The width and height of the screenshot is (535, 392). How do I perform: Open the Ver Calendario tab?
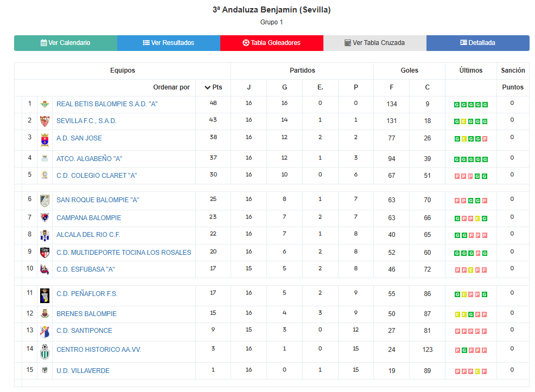pos(66,43)
